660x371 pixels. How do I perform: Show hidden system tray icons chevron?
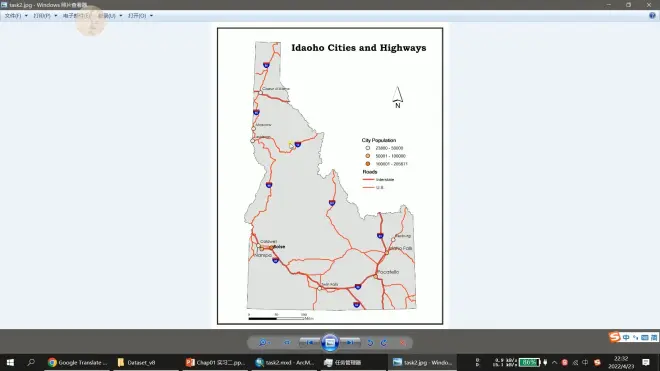point(554,362)
